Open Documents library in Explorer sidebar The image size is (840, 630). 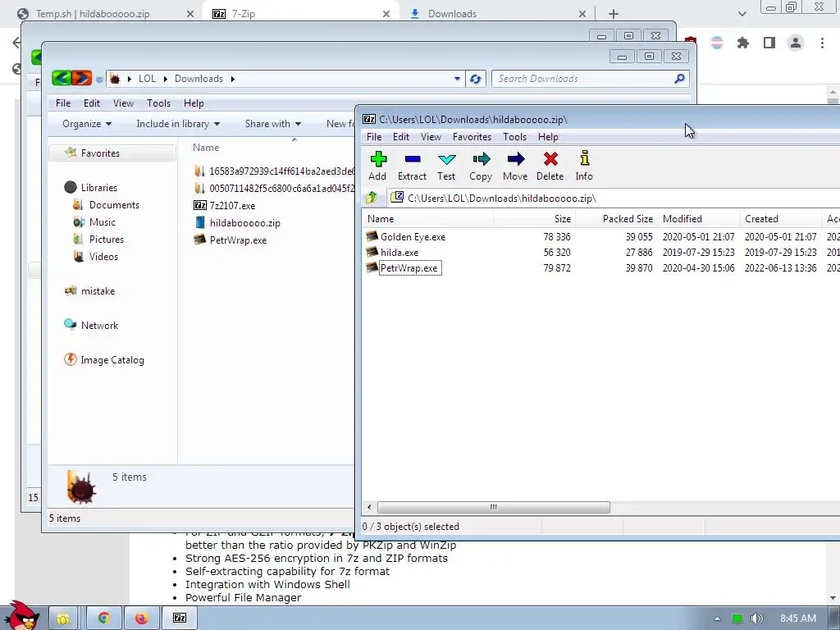[x=114, y=204]
